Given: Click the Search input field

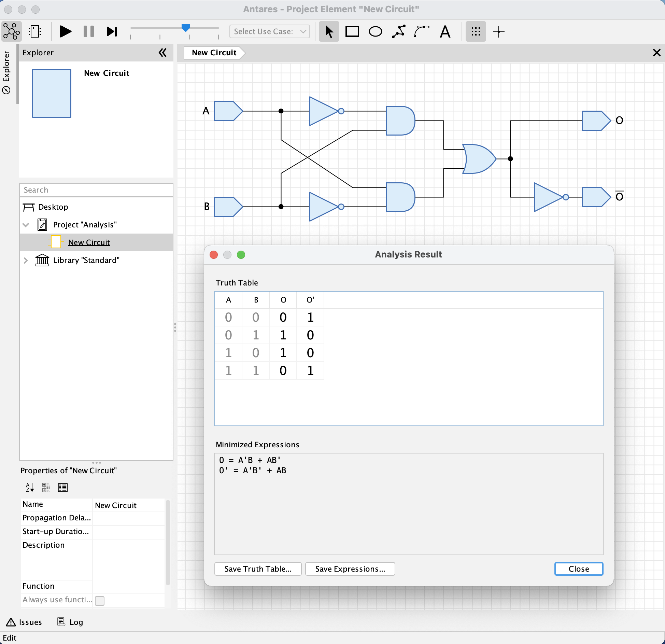Looking at the screenshot, I should tap(97, 190).
